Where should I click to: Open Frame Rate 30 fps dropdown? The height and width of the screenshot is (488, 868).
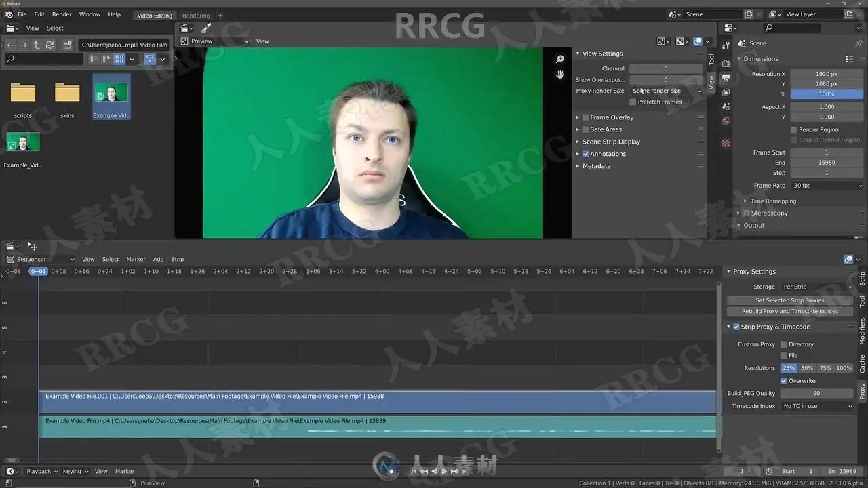[x=827, y=186]
